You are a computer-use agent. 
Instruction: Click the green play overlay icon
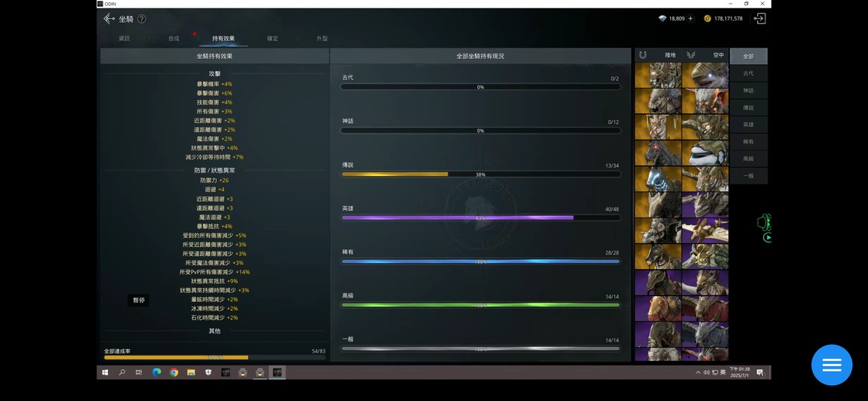coord(768,238)
